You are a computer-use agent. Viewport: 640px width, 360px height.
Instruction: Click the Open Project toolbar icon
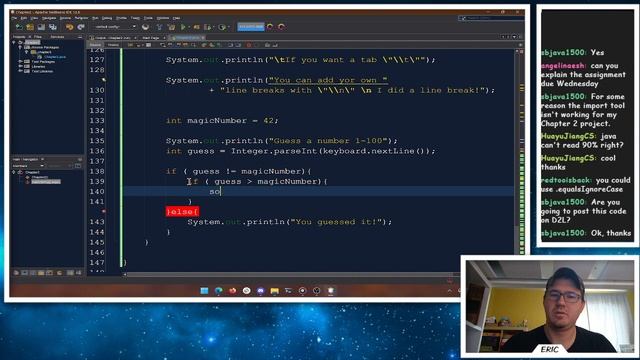tap(41, 27)
